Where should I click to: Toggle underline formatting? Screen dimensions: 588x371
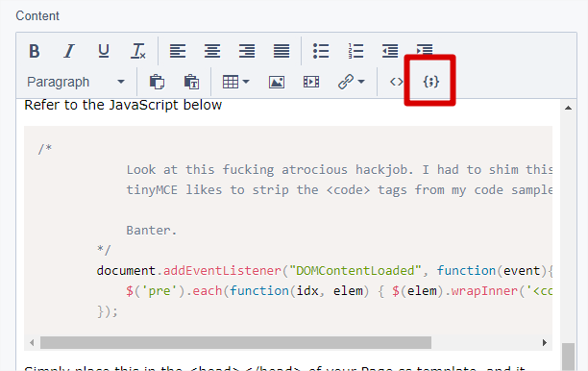point(104,51)
